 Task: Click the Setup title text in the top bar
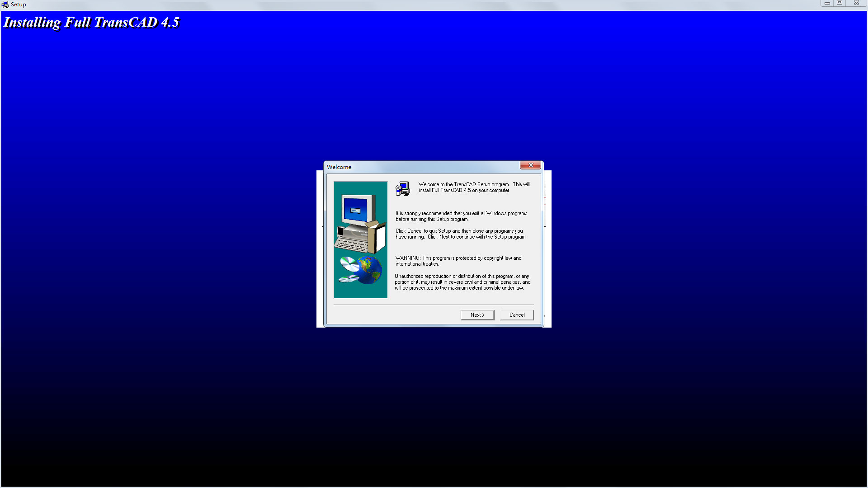click(19, 5)
